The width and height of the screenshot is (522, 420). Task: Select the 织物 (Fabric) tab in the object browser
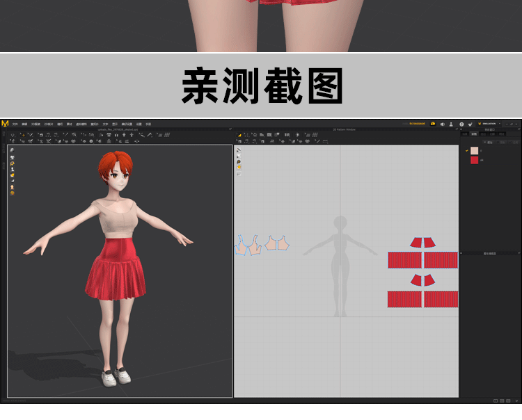pyautogui.click(x=474, y=134)
